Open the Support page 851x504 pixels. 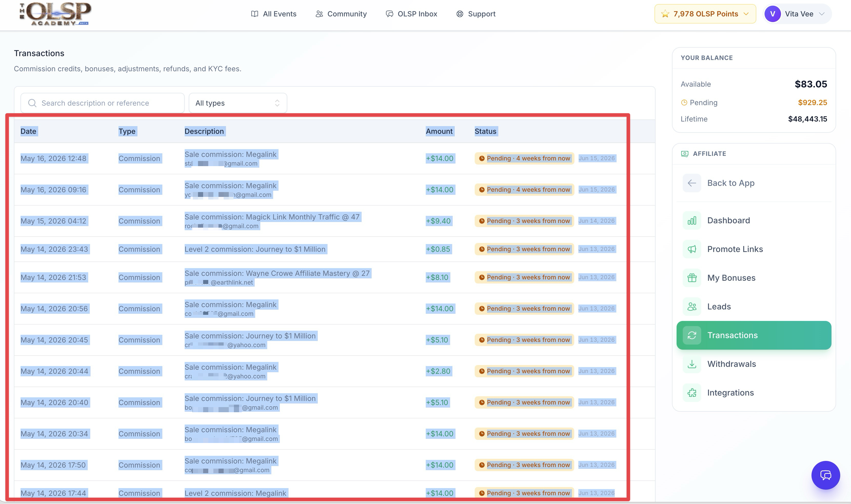[x=476, y=14]
